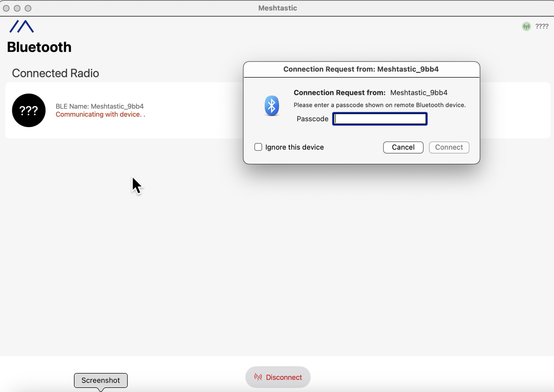Click the Screenshot tooltip button

(101, 380)
